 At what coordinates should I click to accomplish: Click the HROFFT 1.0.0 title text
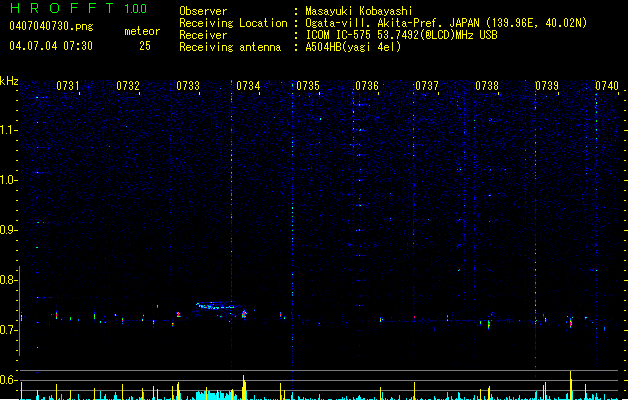pos(78,8)
